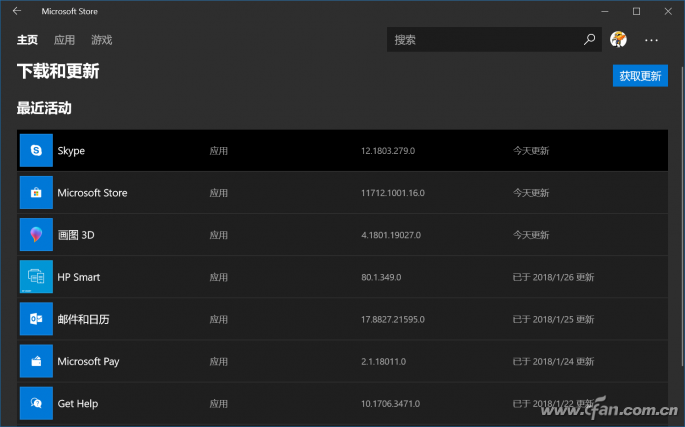685x427 pixels.
Task: Click the Paint 3D (画图 3D) icon
Action: [x=36, y=235]
